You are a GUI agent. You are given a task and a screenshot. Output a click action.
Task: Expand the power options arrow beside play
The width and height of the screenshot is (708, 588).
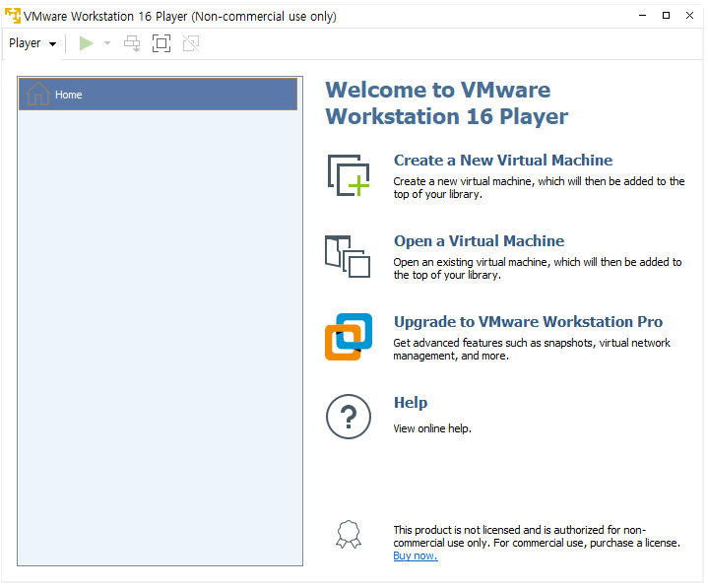(107, 43)
